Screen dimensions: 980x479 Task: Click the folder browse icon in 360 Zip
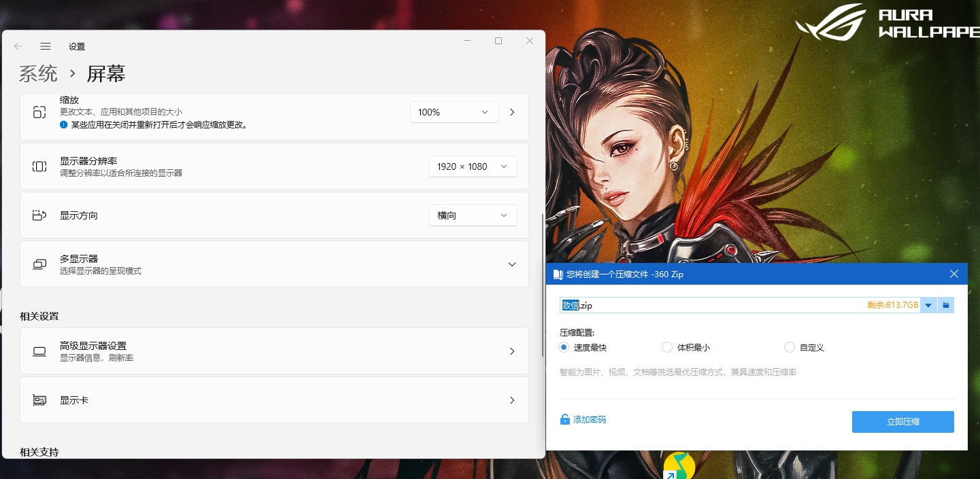[946, 305]
